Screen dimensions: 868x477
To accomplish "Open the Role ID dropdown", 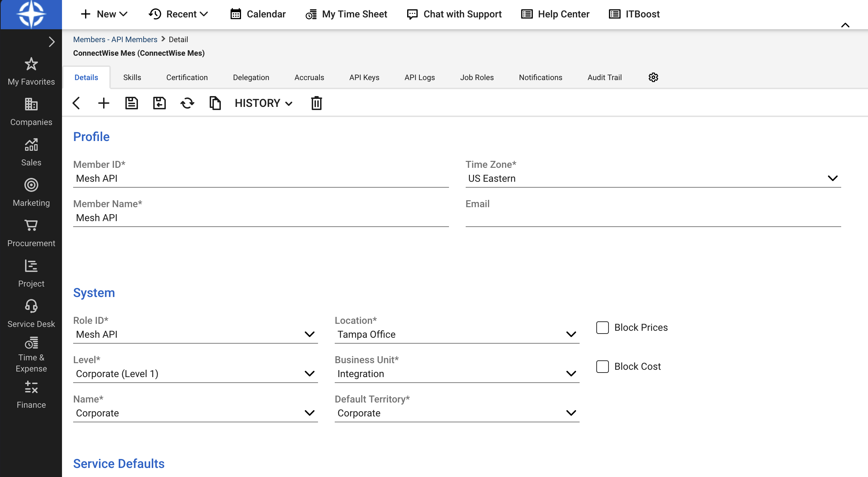I will [195, 335].
